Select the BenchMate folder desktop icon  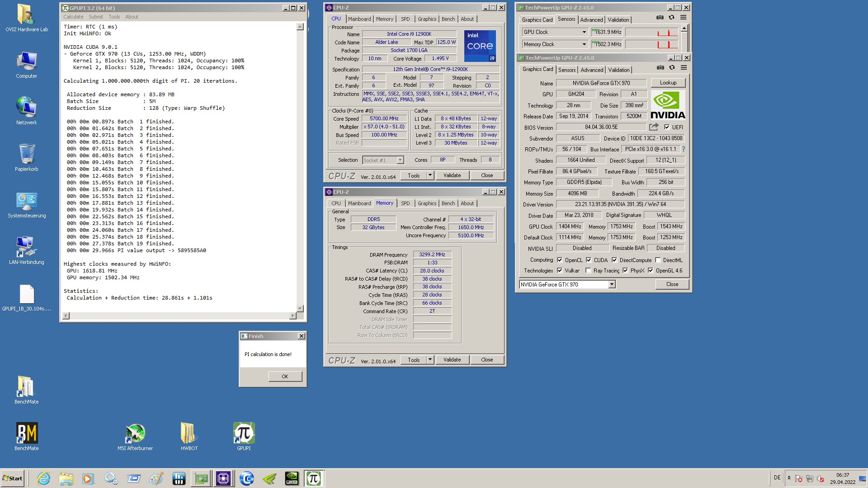pyautogui.click(x=26, y=390)
